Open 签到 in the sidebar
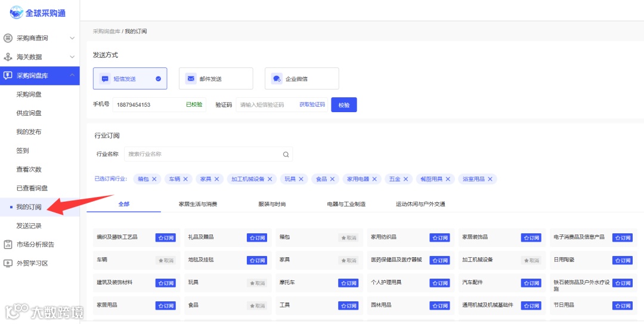 pyautogui.click(x=23, y=150)
